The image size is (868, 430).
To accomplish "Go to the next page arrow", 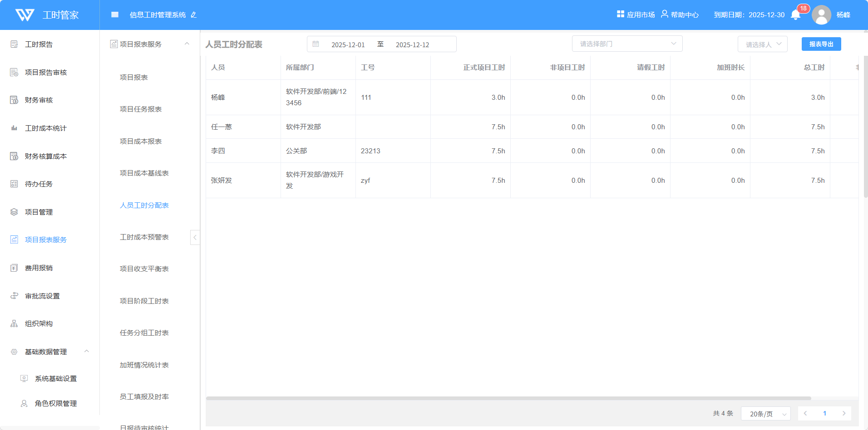I will pyautogui.click(x=844, y=413).
